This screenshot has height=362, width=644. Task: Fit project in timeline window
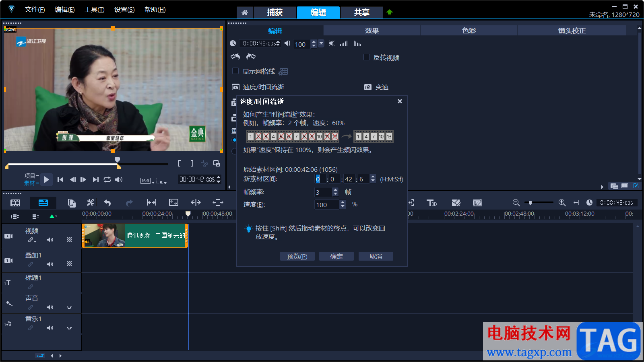[576, 203]
